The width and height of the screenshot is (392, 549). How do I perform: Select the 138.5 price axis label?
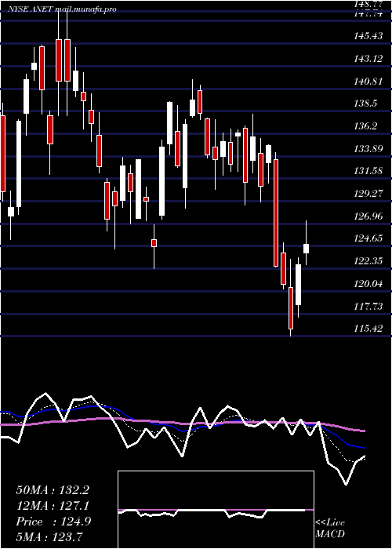[365, 104]
